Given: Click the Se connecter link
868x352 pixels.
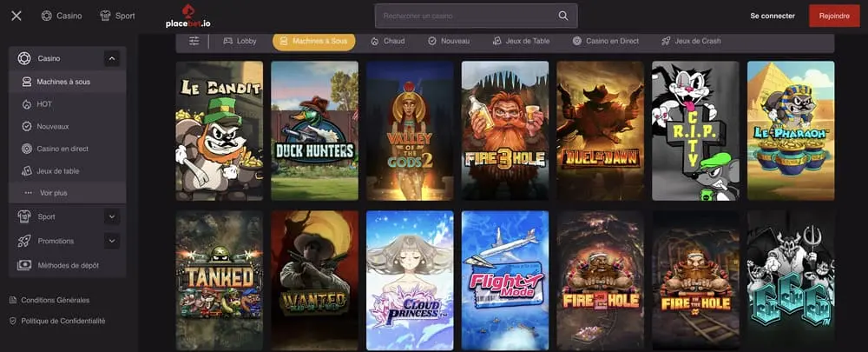Looking at the screenshot, I should pos(772,16).
